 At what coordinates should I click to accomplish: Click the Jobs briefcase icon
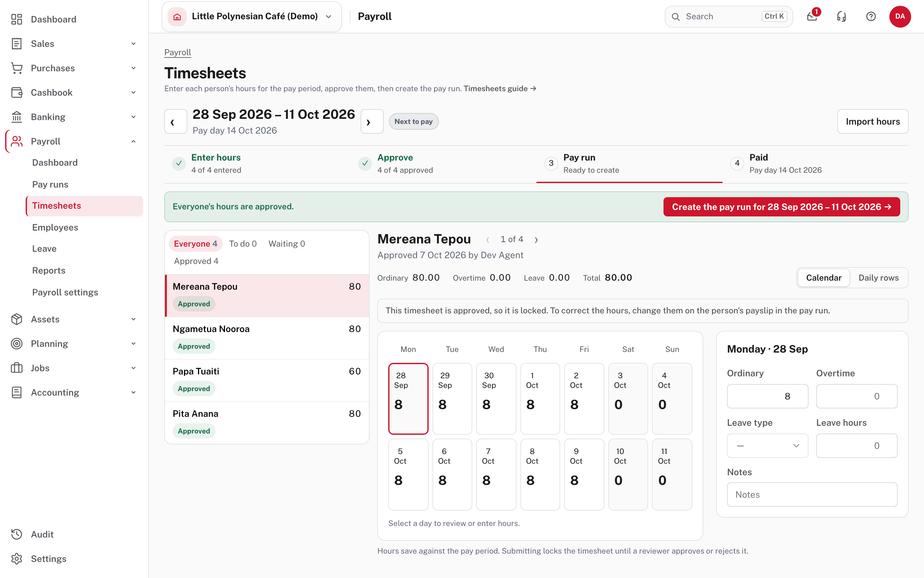tap(16, 368)
